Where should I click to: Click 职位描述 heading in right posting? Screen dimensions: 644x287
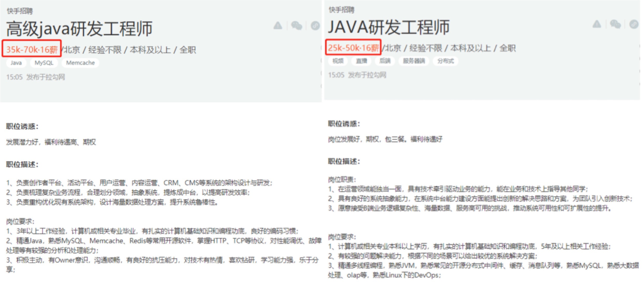344,161
